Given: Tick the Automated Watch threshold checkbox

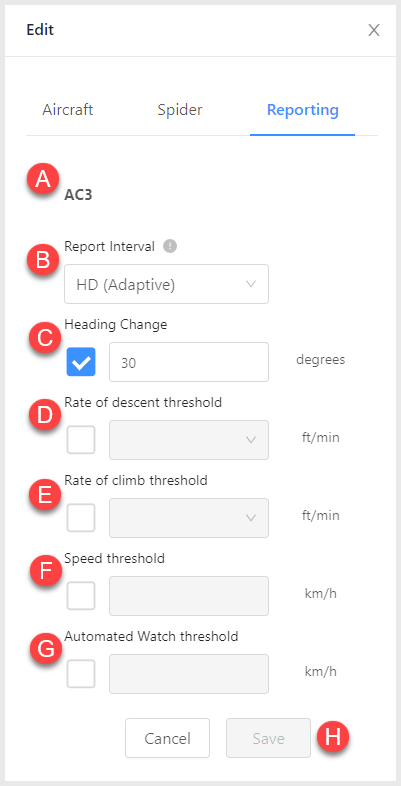Looking at the screenshot, I should pyautogui.click(x=81, y=674).
